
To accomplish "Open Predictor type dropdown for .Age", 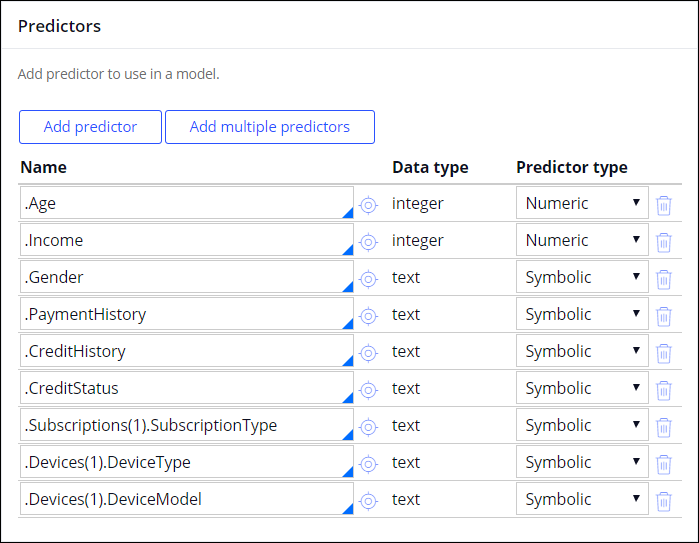I will [582, 203].
